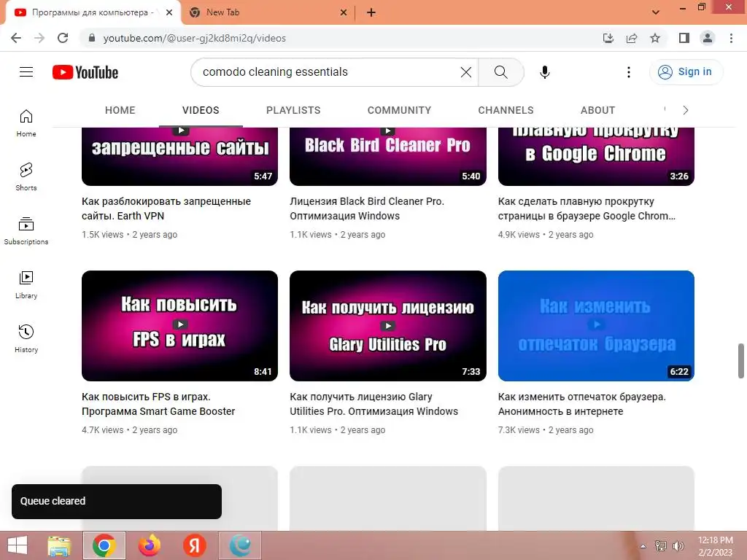Open File Explorer from taskbar
747x560 pixels.
click(59, 545)
